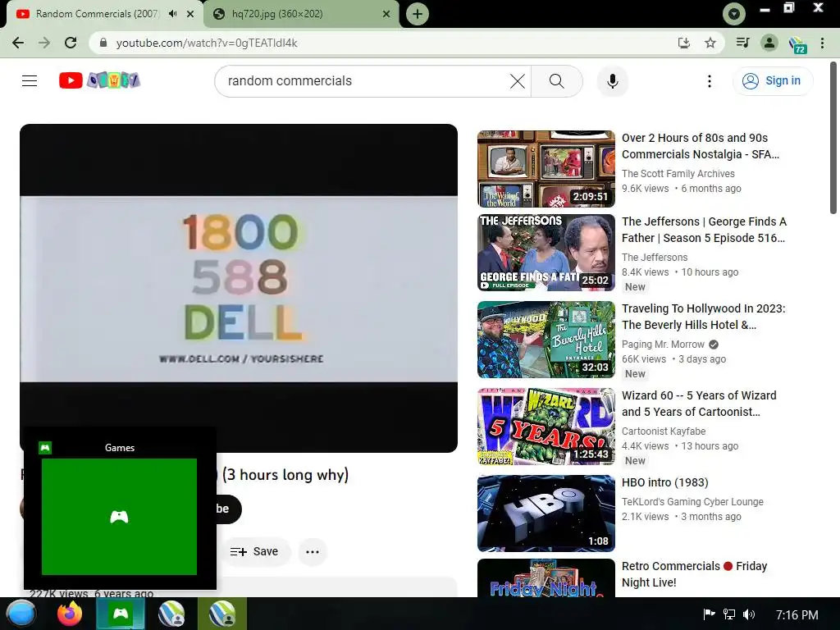
Task: Click the page vertical scrollbar
Action: coord(834,138)
